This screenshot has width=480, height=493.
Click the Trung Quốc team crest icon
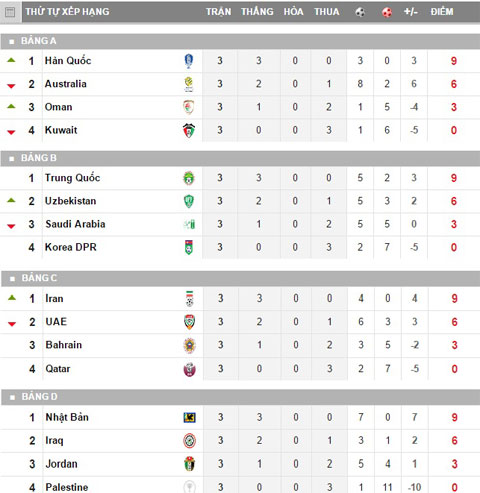189,178
